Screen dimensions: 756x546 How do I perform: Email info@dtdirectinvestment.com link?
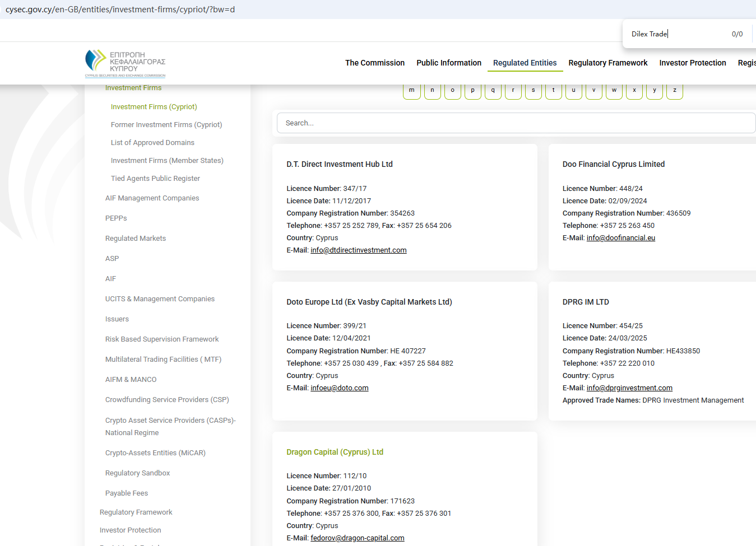pos(358,250)
